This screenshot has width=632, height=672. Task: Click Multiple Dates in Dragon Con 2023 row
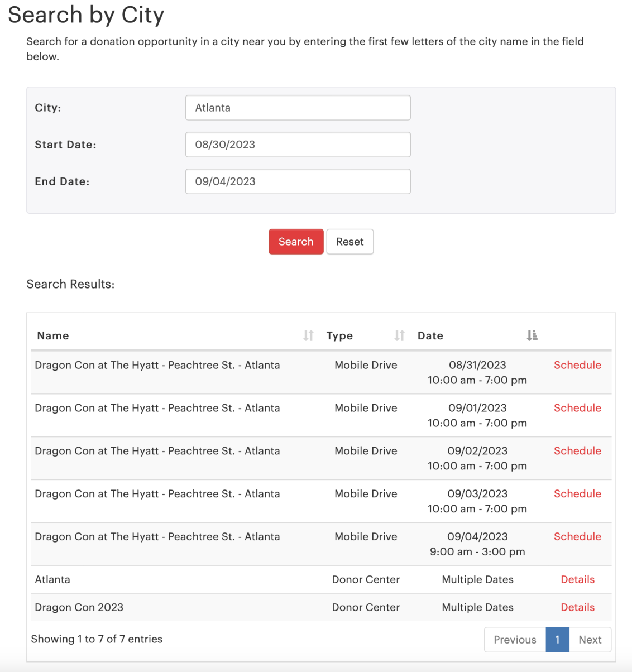(477, 607)
